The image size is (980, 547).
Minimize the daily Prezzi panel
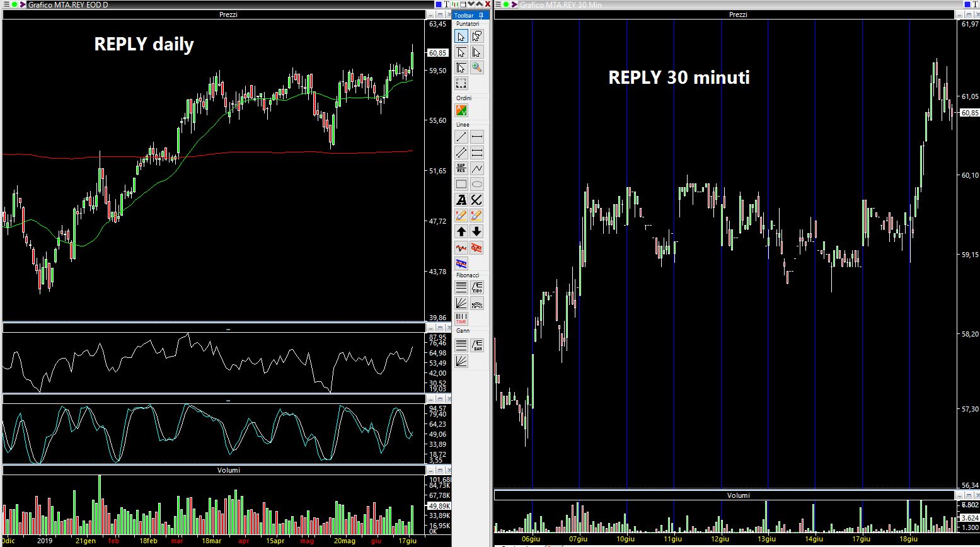coord(432,14)
